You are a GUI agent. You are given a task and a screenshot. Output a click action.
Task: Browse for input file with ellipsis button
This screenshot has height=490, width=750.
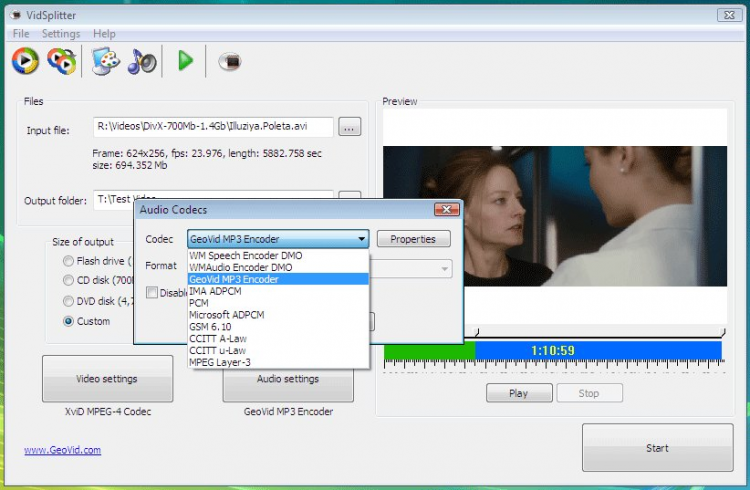[x=350, y=127]
